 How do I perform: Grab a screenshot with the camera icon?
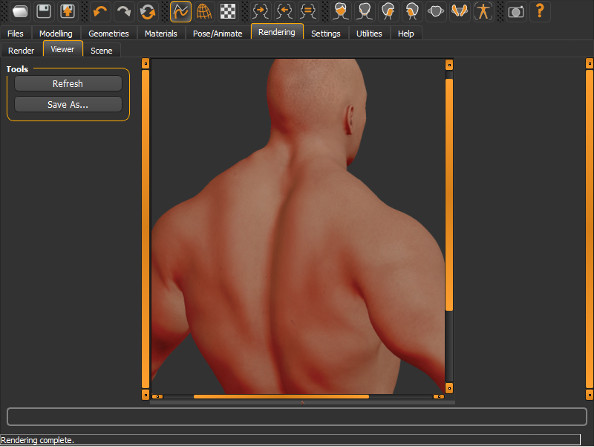tap(516, 11)
